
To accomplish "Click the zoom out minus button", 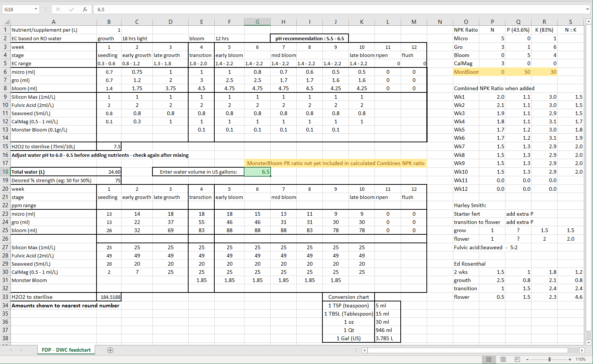I will (x=527, y=359).
